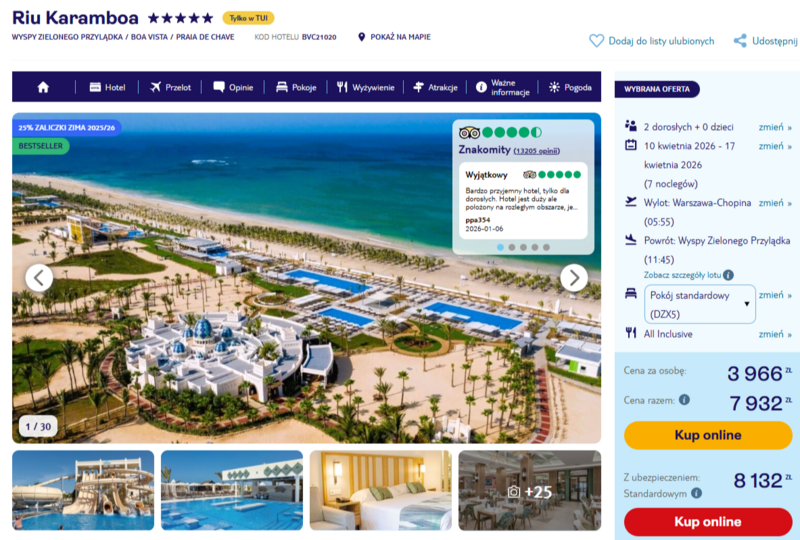Open the Wyżywienie tab

tap(365, 87)
